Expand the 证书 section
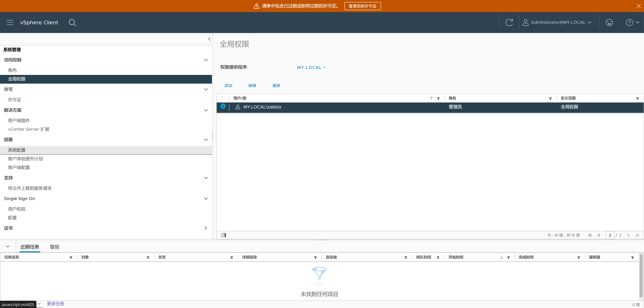 (x=206, y=228)
